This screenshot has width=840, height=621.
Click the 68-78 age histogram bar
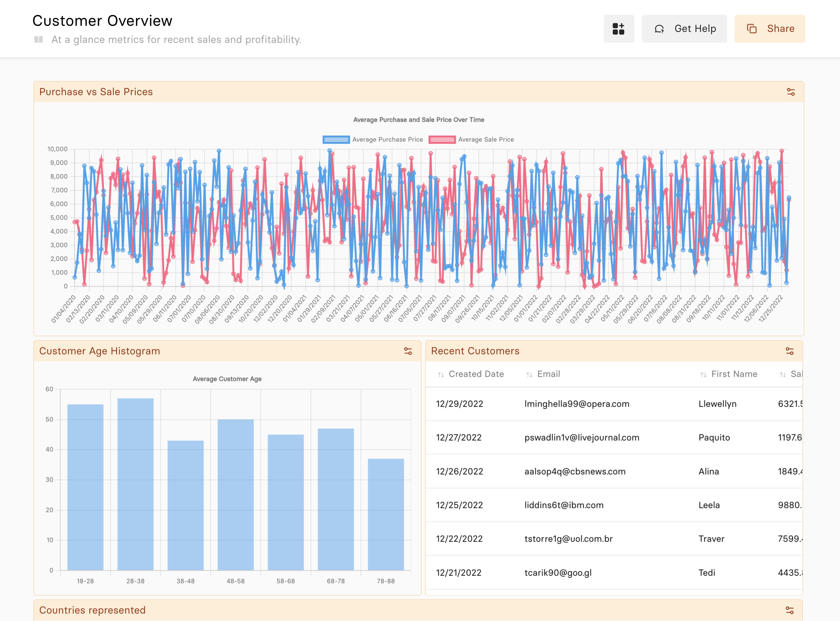click(x=336, y=500)
